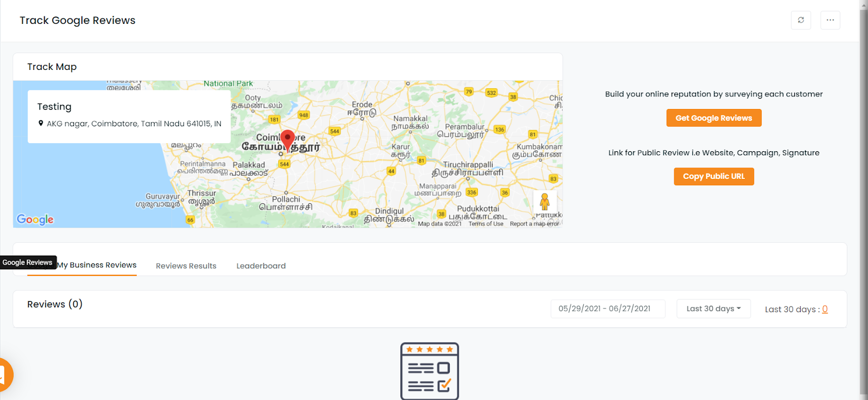Click the highway 532 shield on the map

(492, 93)
